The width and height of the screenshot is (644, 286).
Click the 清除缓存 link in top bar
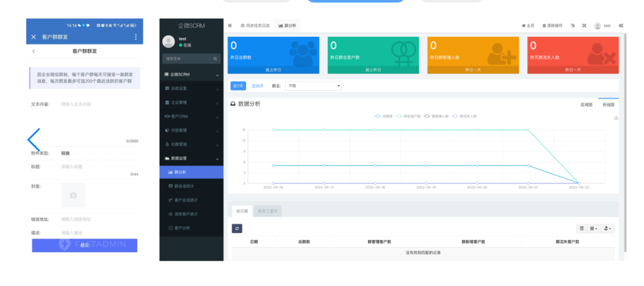552,26
